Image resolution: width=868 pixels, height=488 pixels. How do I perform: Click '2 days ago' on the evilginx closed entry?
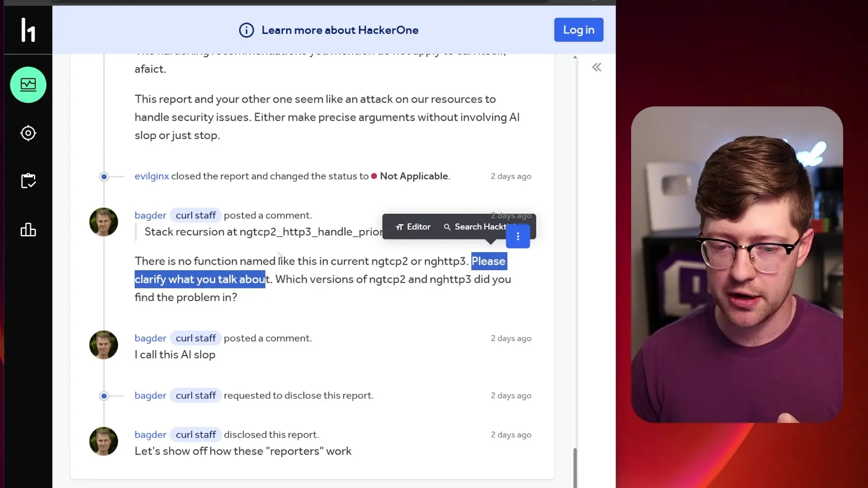point(511,176)
